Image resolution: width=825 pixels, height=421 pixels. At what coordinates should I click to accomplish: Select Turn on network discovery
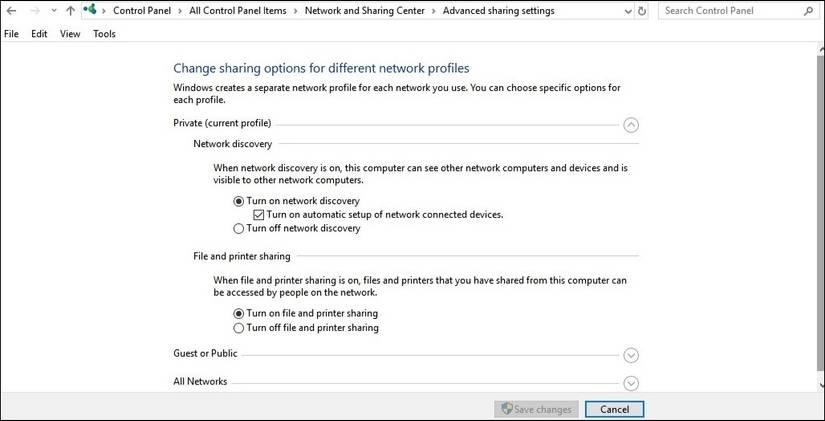click(x=239, y=201)
